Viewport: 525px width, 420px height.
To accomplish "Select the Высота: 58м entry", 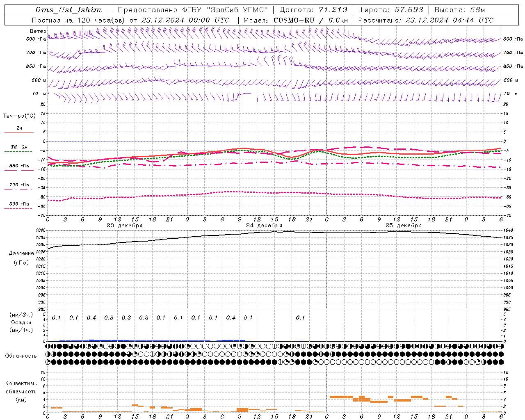I will click(460, 10).
